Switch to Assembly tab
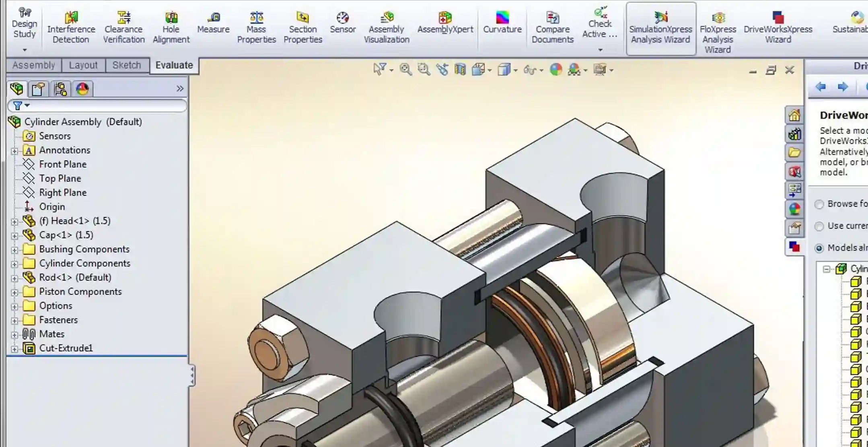868x447 pixels. (34, 65)
